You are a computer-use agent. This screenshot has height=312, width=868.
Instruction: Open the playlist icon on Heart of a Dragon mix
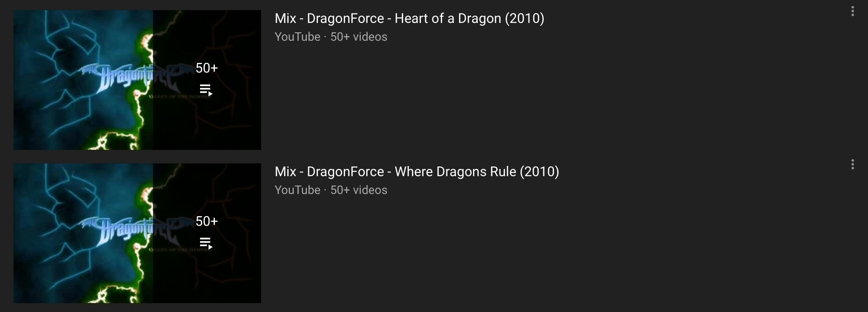tap(206, 90)
